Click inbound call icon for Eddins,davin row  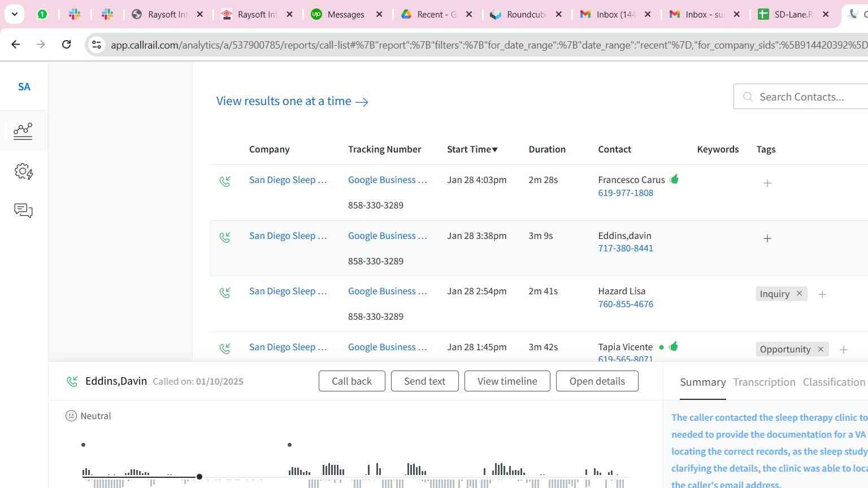point(225,237)
